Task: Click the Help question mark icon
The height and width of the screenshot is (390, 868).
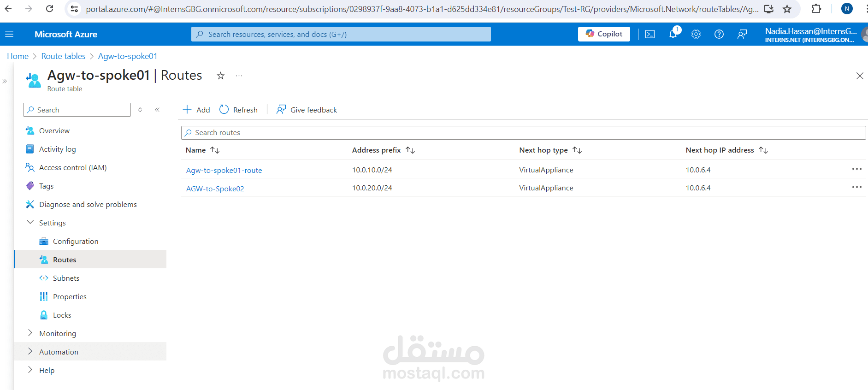Action: 719,34
